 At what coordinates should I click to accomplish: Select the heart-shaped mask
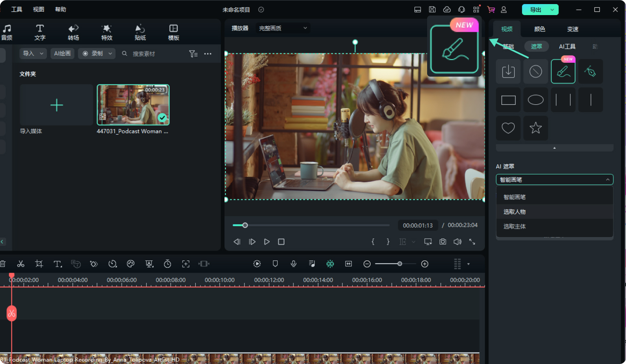click(508, 128)
